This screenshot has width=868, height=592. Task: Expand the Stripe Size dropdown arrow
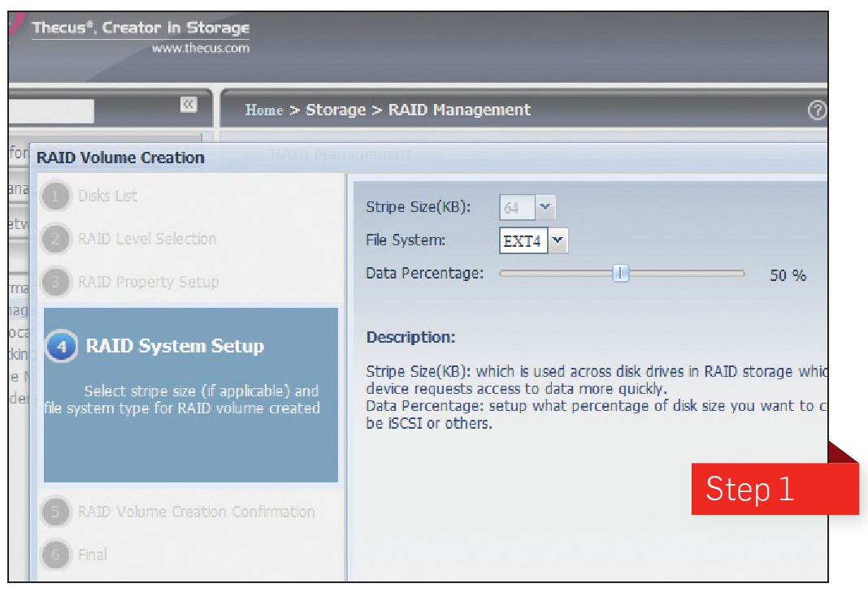click(x=545, y=208)
